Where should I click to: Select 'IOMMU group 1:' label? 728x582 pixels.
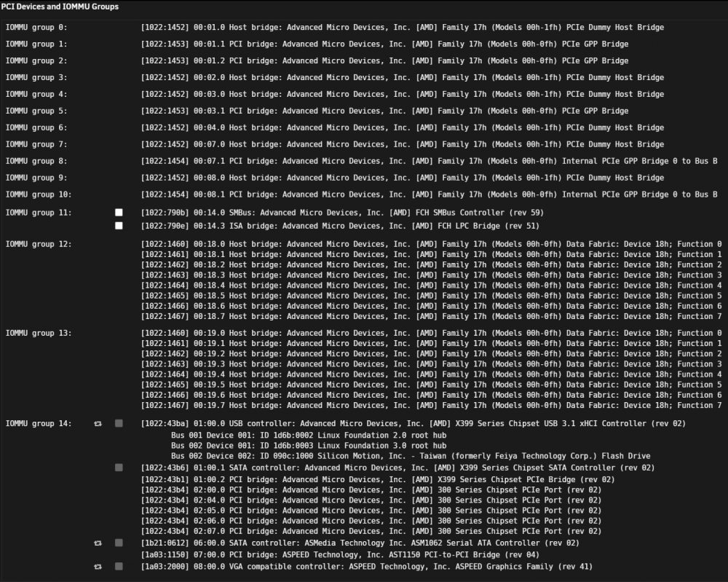[x=36, y=44]
